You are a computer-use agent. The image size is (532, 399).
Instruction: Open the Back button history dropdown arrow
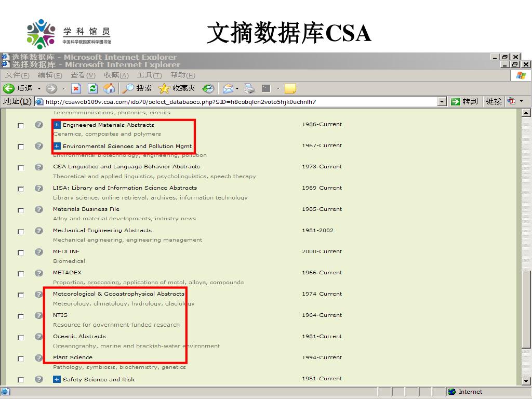[x=39, y=88]
